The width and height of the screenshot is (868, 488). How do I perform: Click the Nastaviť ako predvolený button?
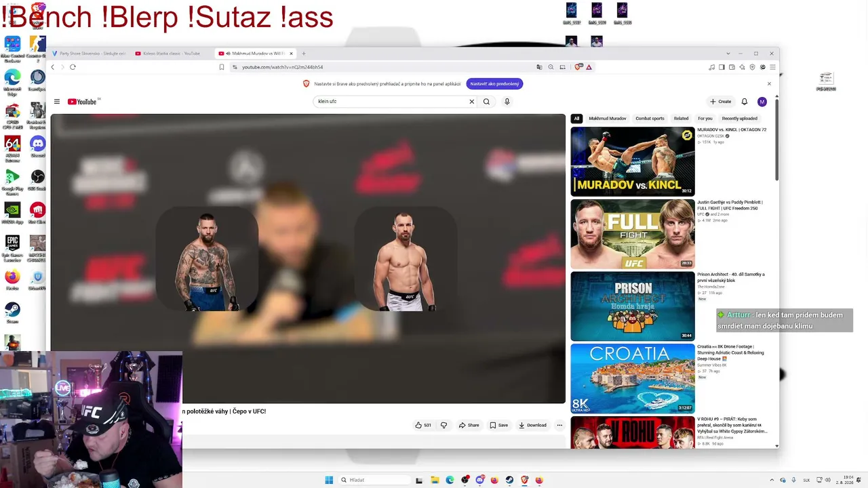(x=494, y=84)
